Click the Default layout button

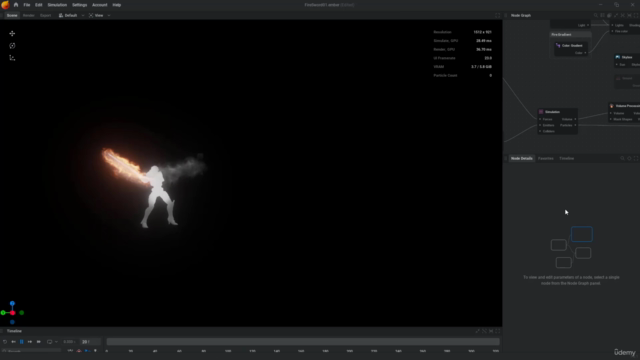point(68,16)
